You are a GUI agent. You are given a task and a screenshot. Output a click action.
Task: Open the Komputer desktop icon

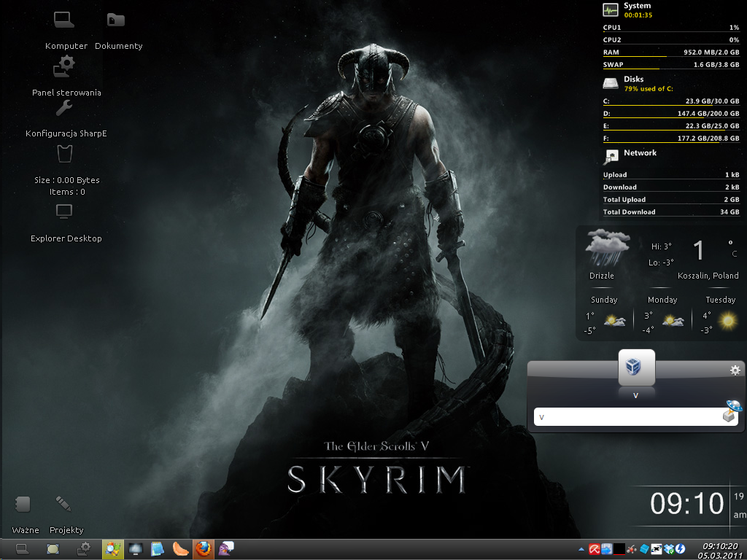click(x=64, y=20)
